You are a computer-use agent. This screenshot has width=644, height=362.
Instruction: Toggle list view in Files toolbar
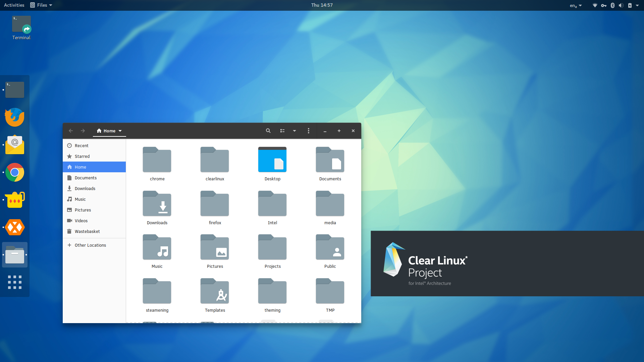(282, 131)
